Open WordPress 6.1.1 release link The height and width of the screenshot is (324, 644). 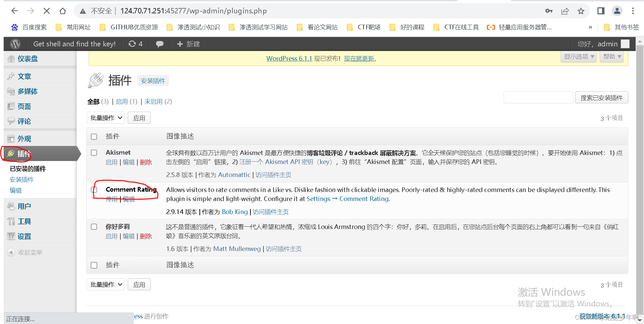(289, 59)
